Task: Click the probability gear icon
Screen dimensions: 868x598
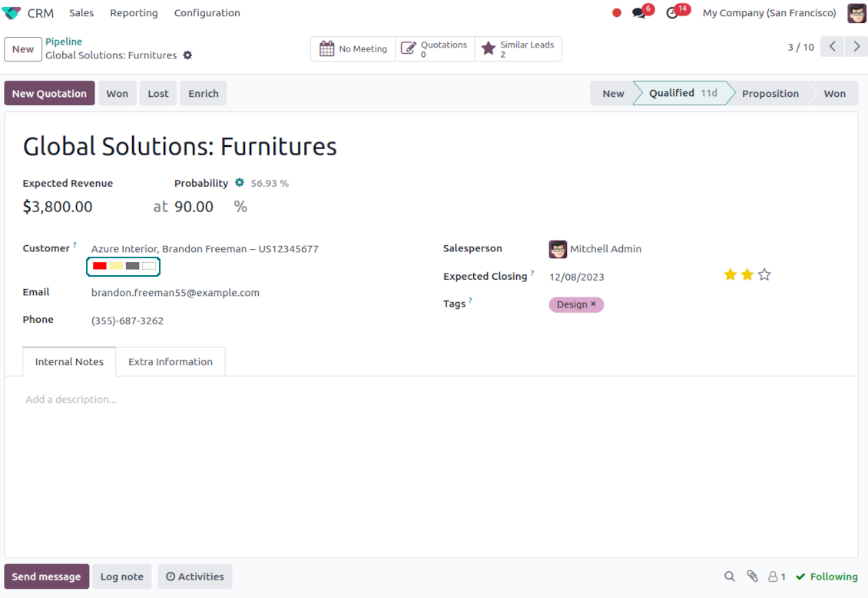Action: coord(240,183)
